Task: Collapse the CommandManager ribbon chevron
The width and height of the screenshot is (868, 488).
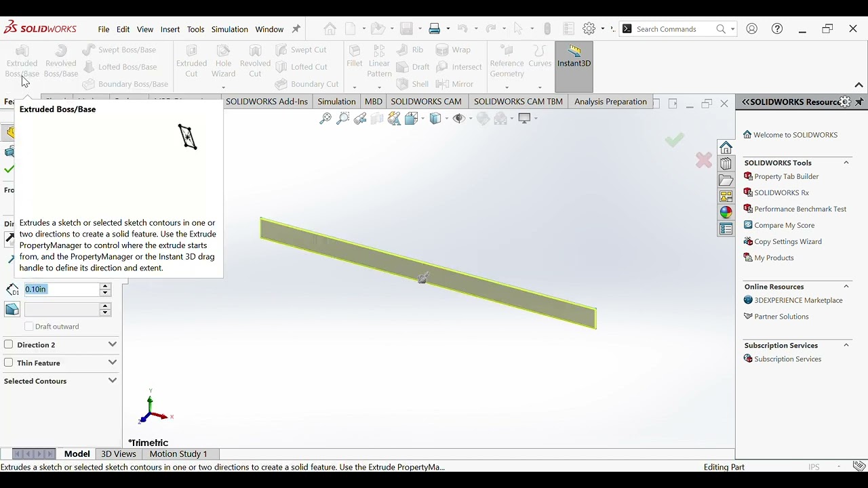Action: (x=859, y=85)
